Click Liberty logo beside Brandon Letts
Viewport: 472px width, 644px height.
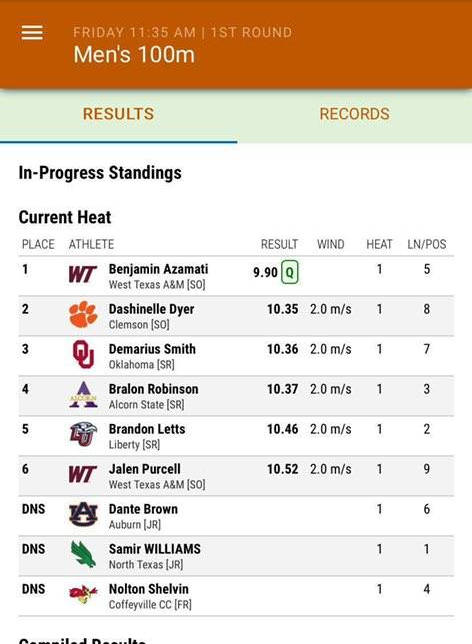83,434
